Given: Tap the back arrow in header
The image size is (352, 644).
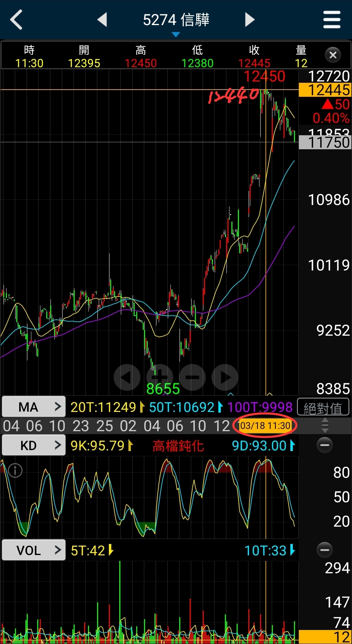Looking at the screenshot, I should tap(16, 20).
